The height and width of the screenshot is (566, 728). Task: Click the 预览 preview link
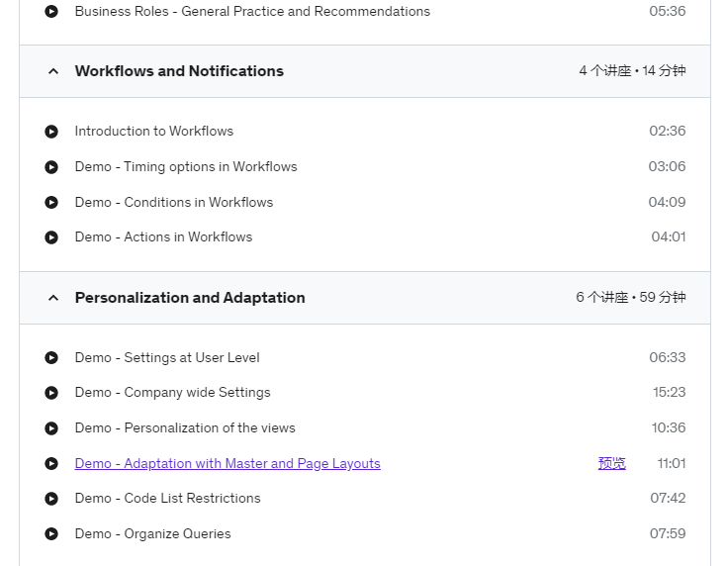pos(612,463)
